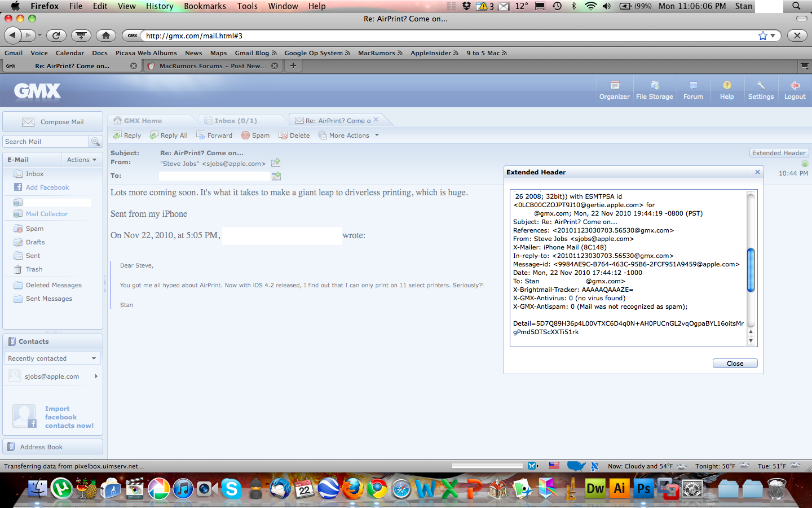812x508 pixels.
Task: Reload the page in Firefox
Action: tap(56, 36)
